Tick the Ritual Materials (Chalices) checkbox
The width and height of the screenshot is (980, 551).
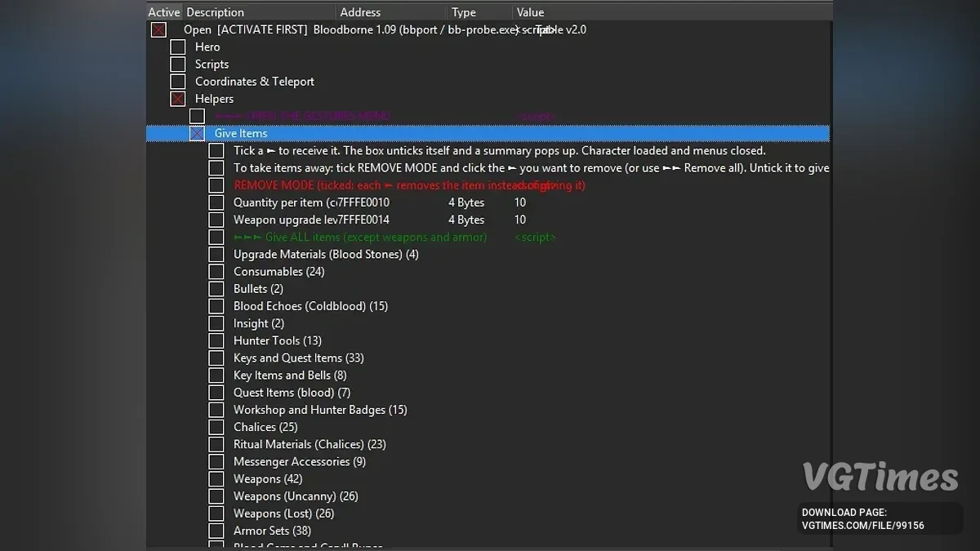point(216,444)
